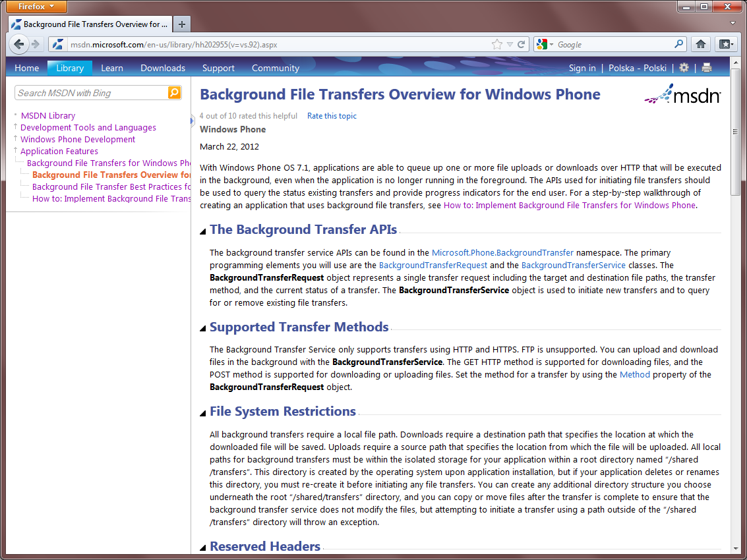Open a new tab with plus button
This screenshot has width=747, height=560.
tap(181, 24)
